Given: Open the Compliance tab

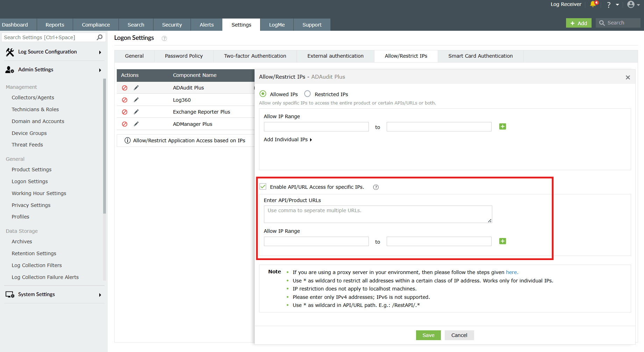Looking at the screenshot, I should [96, 25].
